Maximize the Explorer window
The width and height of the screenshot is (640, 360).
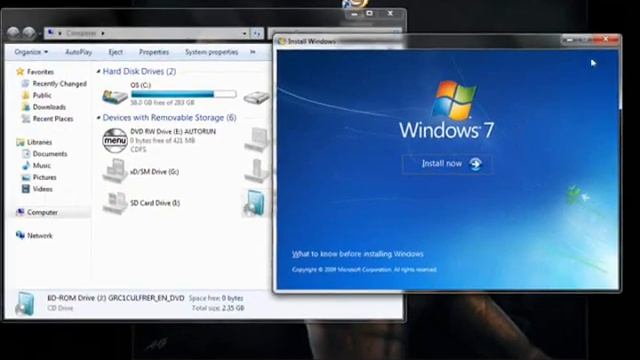369,13
